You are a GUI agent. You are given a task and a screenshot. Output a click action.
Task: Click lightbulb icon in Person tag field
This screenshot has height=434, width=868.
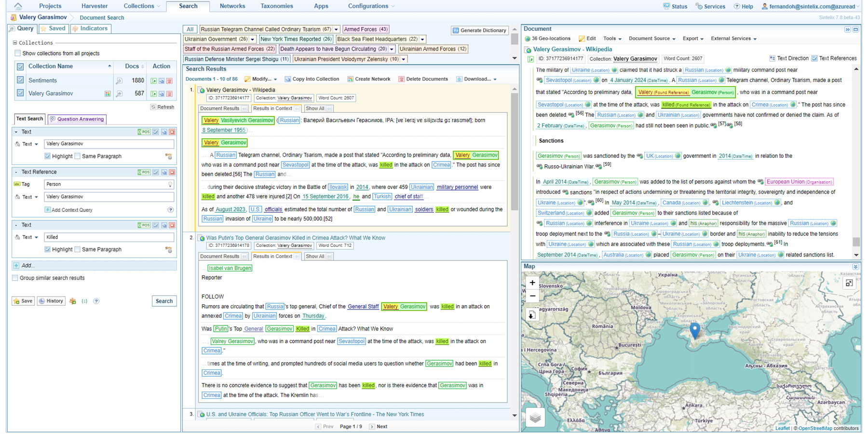(170, 184)
